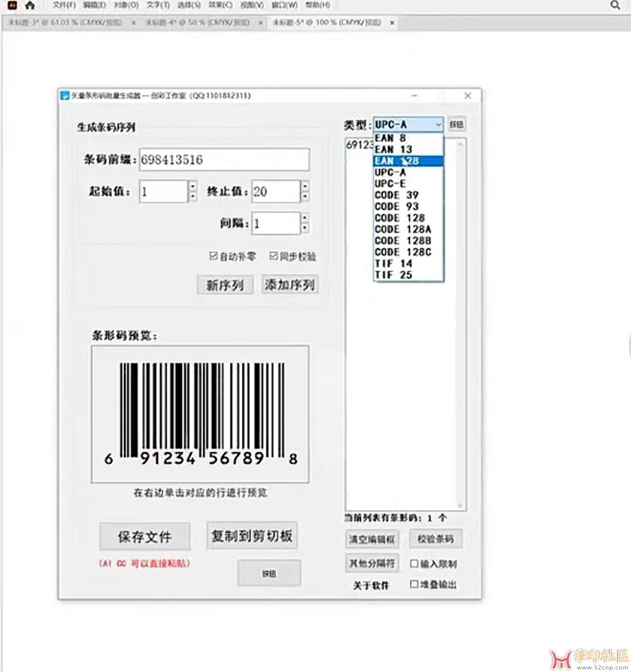Viewport: 631px width, 672px height.
Task: Select UPC-A from the type list
Action: [x=408, y=172]
